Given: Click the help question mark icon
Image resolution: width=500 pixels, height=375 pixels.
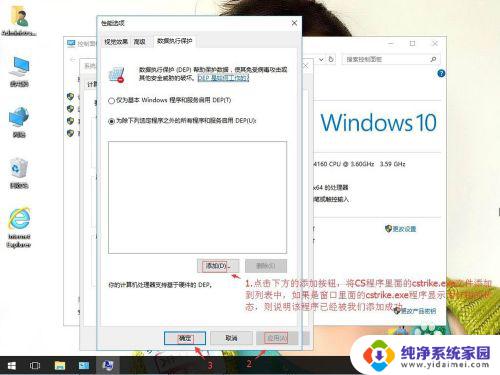Looking at the screenshot, I should point(441,73).
